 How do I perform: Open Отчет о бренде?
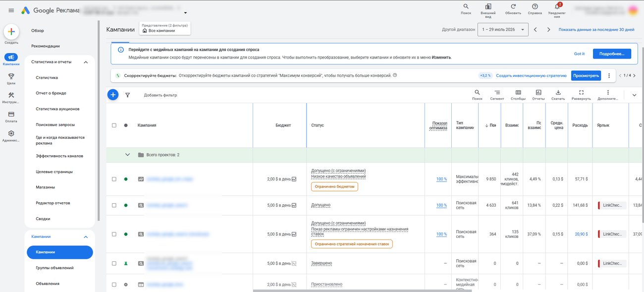click(51, 93)
